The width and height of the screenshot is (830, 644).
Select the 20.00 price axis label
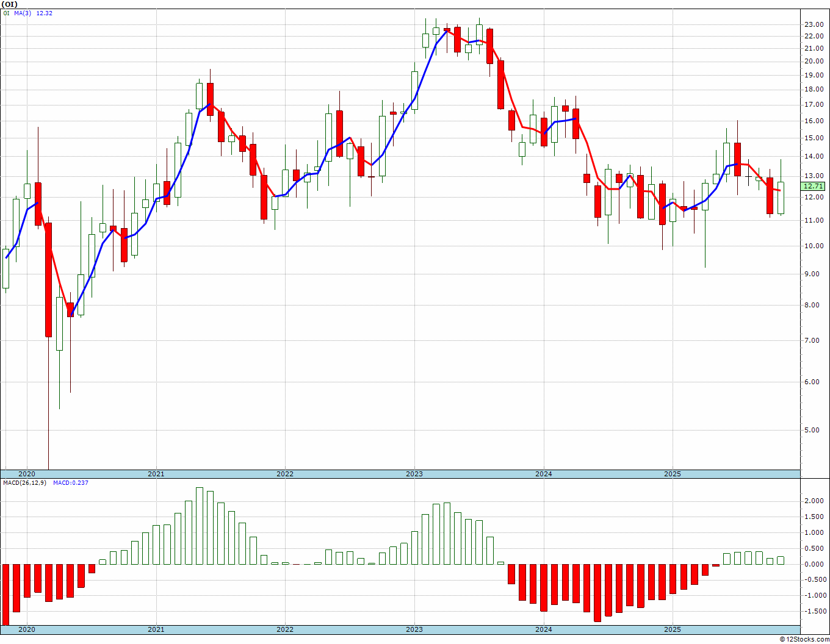pos(813,61)
